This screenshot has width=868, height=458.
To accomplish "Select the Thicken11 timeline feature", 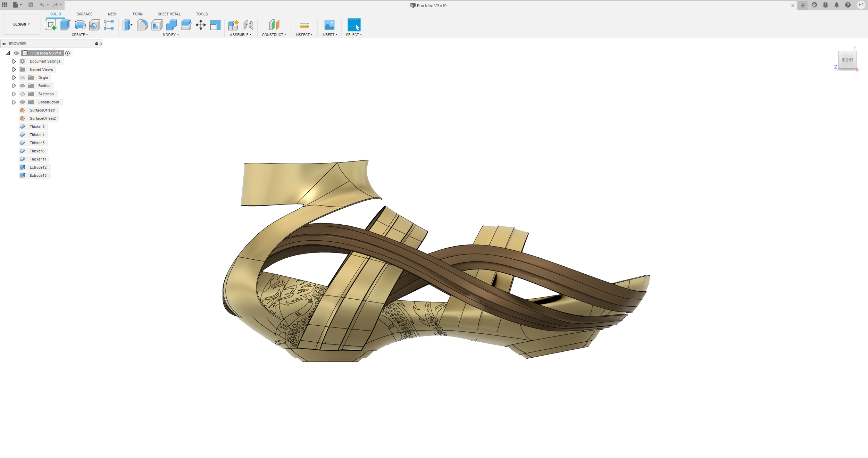I will [37, 159].
